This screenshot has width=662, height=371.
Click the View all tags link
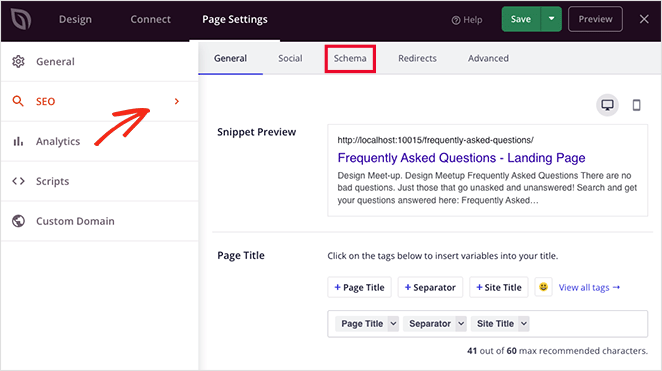589,287
